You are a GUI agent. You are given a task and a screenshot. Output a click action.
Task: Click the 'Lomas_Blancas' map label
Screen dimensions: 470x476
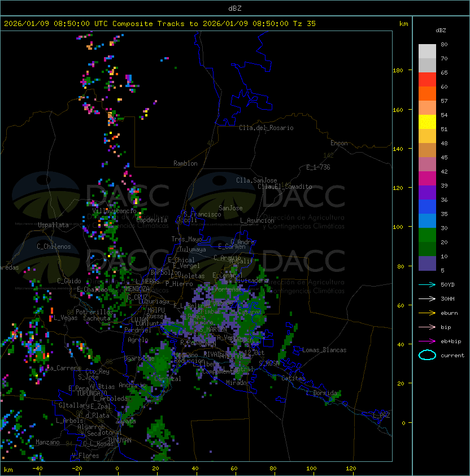324,350
